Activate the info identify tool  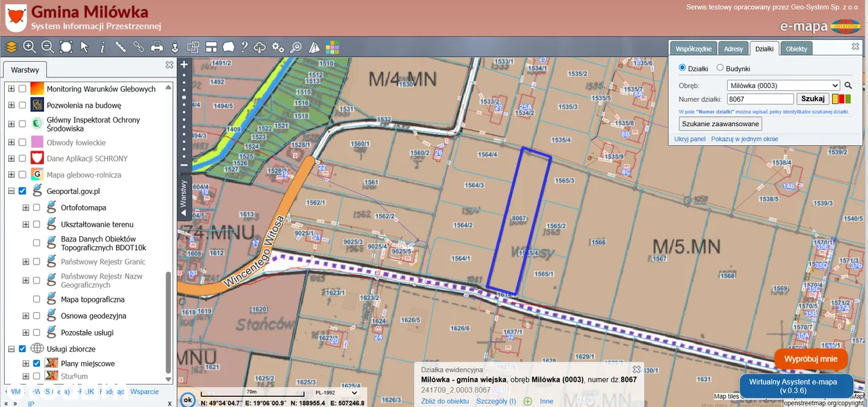point(102,47)
